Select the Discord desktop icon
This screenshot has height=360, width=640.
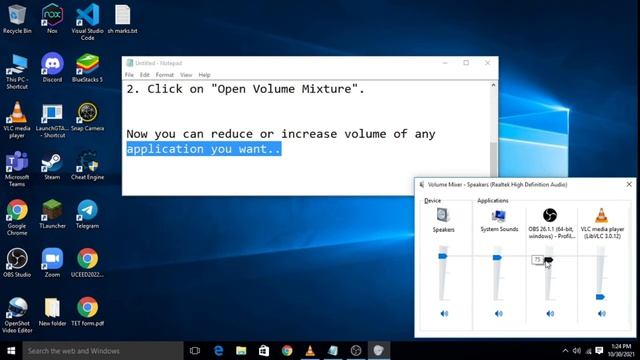click(x=52, y=68)
